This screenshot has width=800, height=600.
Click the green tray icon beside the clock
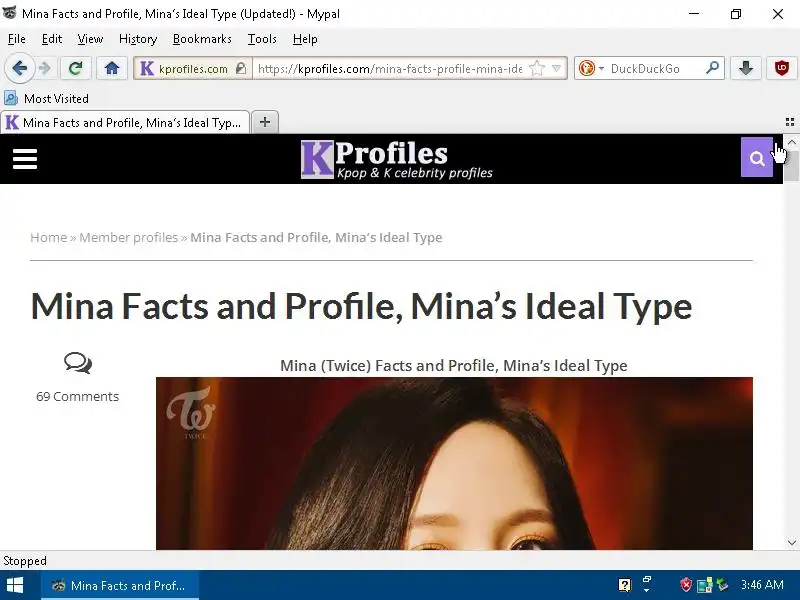pos(722,585)
